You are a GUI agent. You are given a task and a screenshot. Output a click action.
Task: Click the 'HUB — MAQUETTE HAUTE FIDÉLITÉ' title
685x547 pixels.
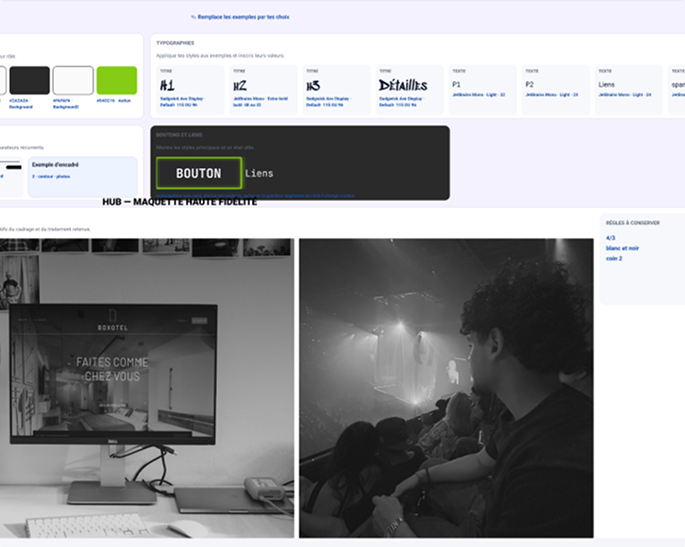(180, 202)
